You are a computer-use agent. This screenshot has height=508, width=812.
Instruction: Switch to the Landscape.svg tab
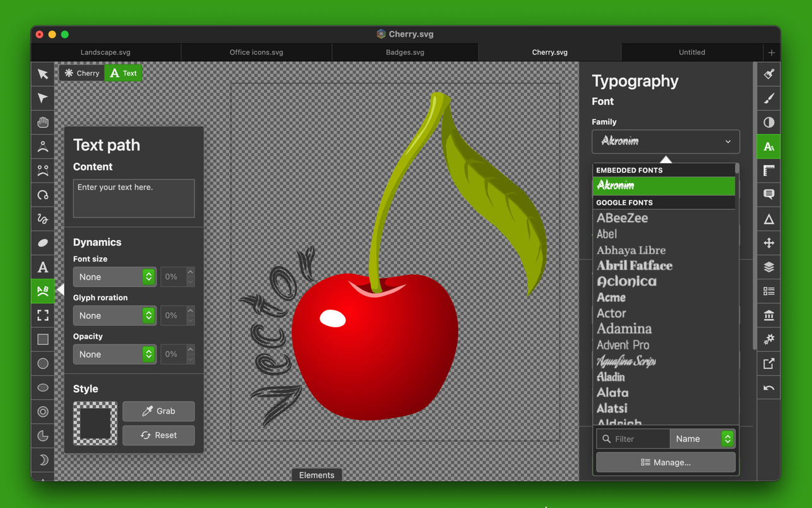[x=105, y=52]
